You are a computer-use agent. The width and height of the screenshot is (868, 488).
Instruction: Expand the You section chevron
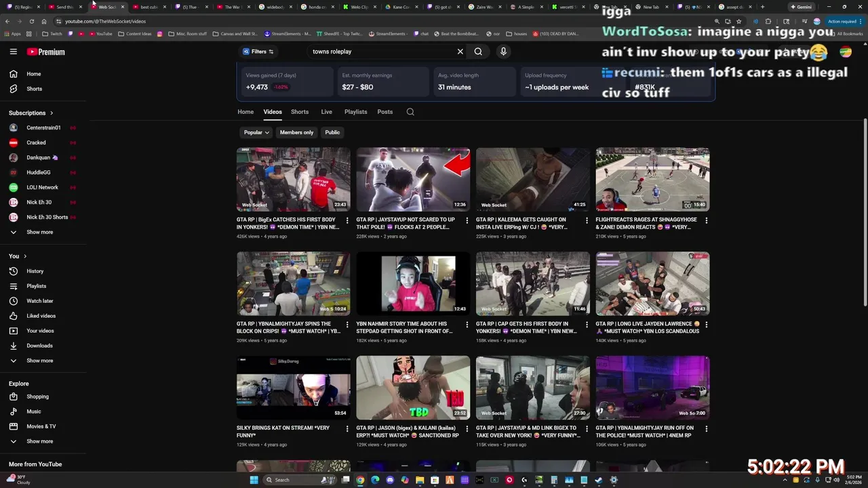[25, 256]
